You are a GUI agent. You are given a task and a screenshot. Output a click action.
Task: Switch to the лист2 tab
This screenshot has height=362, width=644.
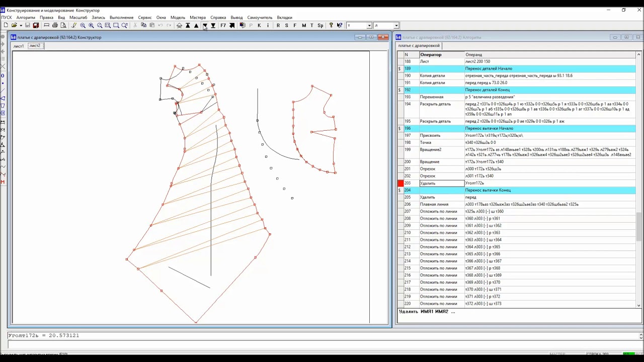click(x=35, y=46)
